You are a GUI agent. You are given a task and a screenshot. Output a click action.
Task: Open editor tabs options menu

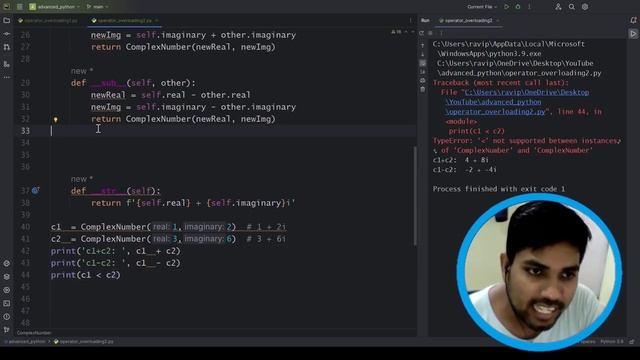(410, 20)
